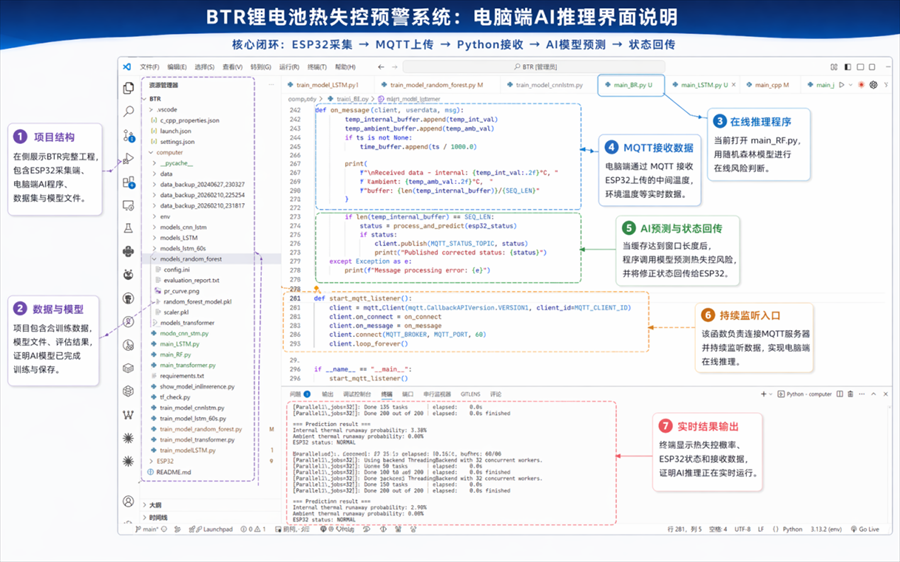This screenshot has height=562, width=900.
Task: Open the Run and Debug view icon
Action: pos(129,159)
